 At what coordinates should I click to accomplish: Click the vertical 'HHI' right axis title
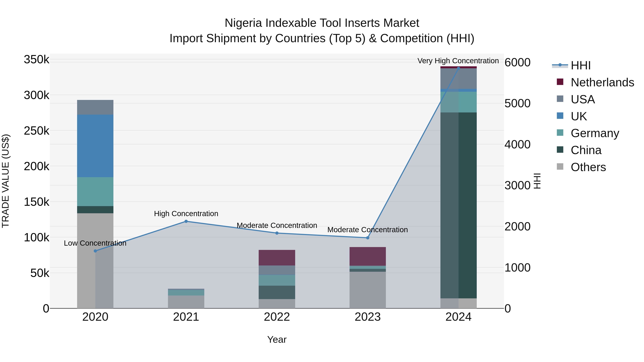tap(537, 181)
